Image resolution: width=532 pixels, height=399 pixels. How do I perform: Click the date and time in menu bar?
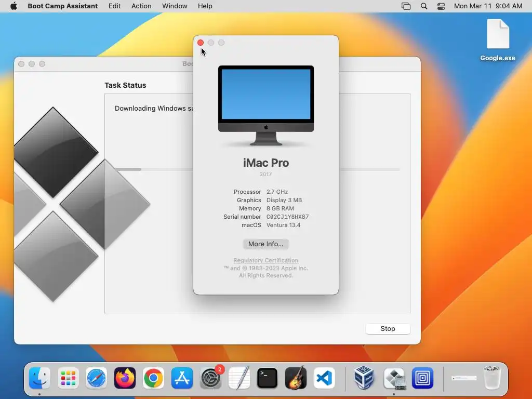[488, 6]
